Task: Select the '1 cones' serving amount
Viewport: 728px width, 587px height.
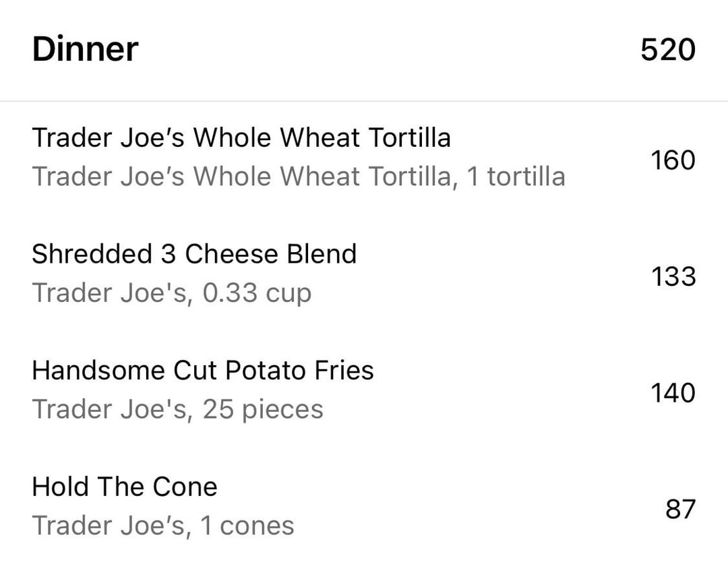Action: point(247,526)
